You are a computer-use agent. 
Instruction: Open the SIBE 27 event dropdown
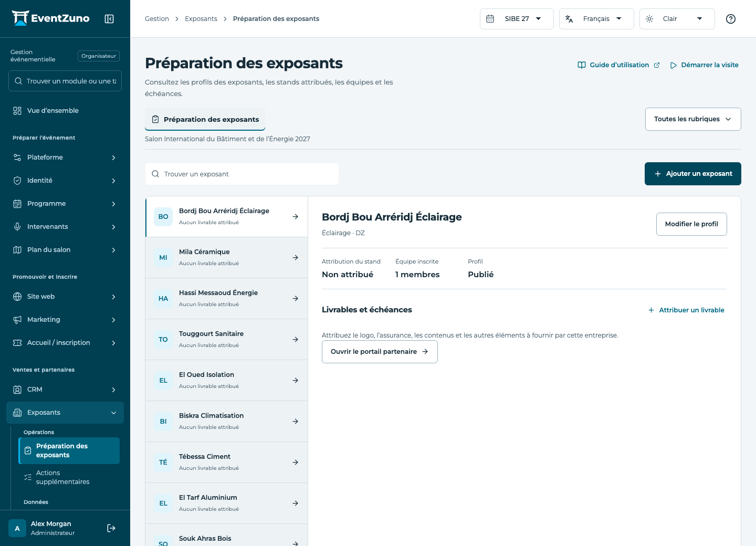coord(517,19)
